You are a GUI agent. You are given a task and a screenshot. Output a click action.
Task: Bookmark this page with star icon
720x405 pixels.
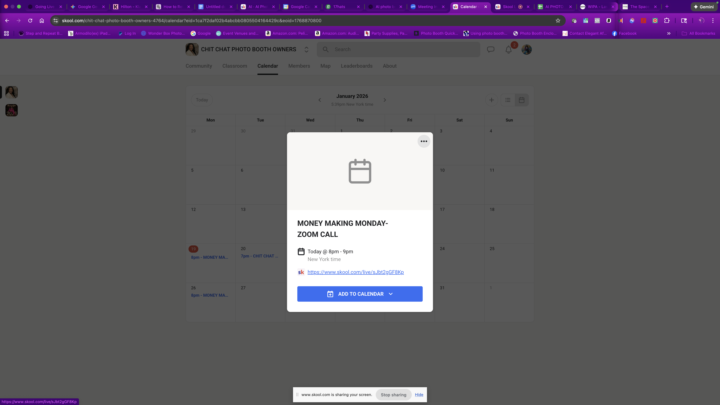click(558, 21)
